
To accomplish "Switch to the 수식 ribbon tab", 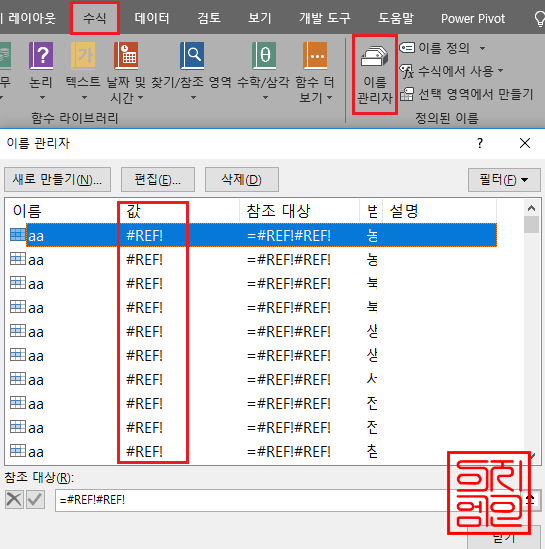I will tap(95, 18).
